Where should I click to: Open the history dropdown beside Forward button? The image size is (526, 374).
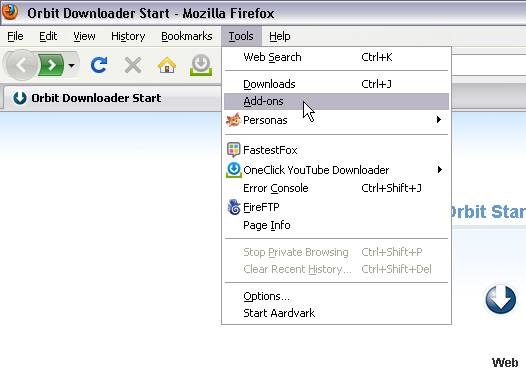pyautogui.click(x=71, y=65)
